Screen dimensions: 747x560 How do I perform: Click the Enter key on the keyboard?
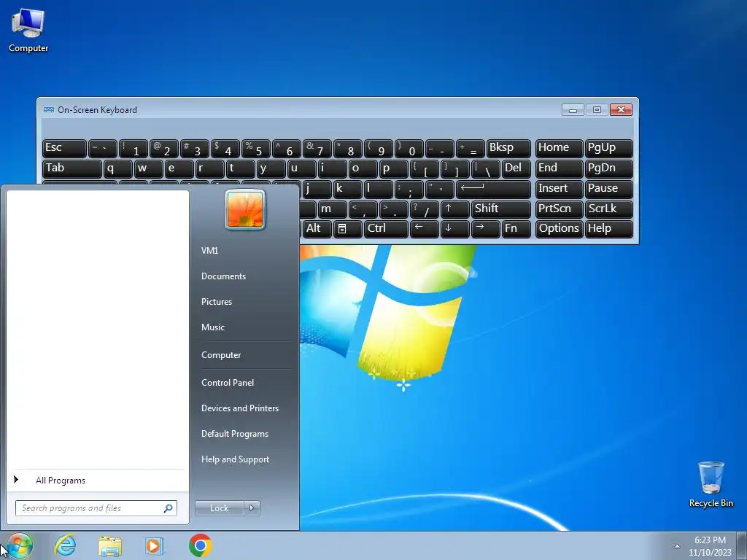[493, 189]
